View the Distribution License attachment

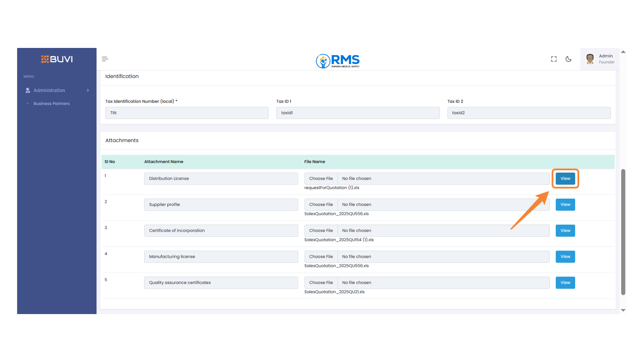565,178
